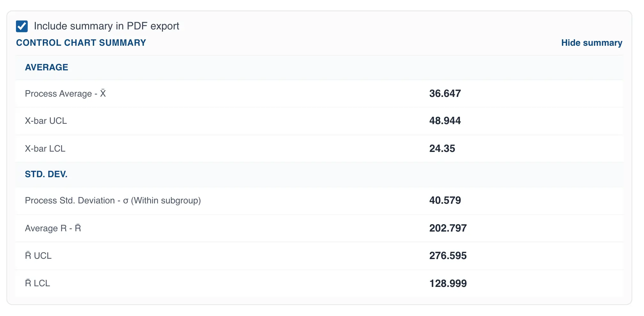The height and width of the screenshot is (316, 644).
Task: Click the 'Include summary in PDF export' label text
Action: click(x=106, y=26)
